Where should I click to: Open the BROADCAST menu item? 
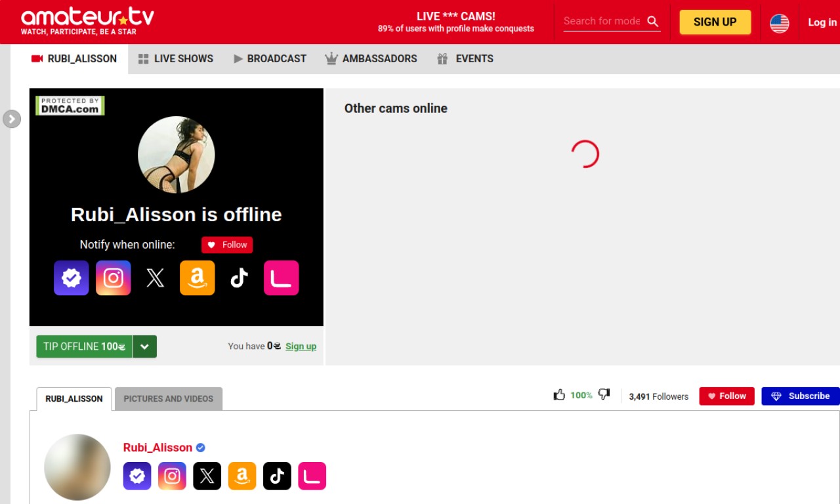point(270,58)
